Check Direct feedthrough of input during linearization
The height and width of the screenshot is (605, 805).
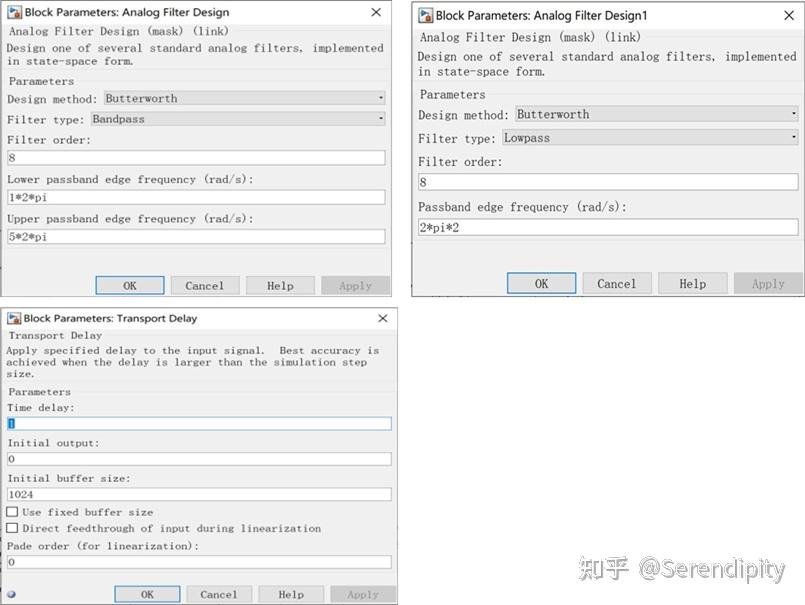click(11, 528)
